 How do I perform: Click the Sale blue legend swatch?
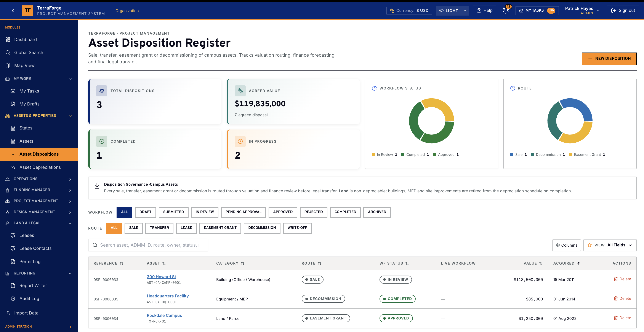tap(511, 155)
